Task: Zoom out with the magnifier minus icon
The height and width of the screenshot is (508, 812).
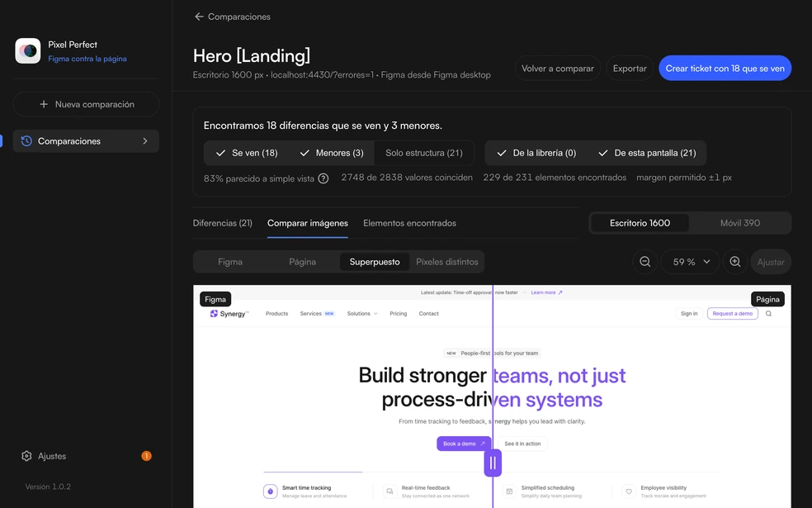Action: point(644,262)
